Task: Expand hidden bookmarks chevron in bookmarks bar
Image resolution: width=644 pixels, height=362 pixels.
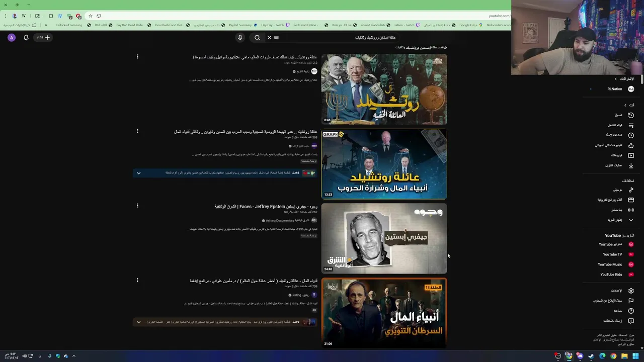Action: 46,25
